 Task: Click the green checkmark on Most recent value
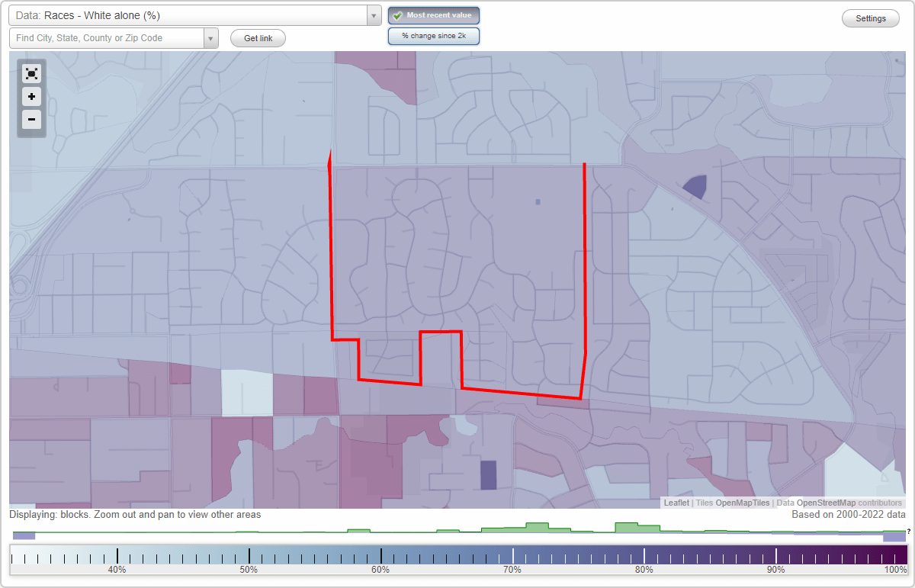point(399,15)
